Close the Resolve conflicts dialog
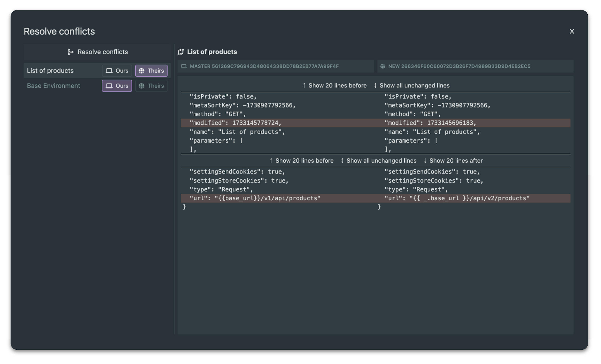The height and width of the screenshot is (364, 601). (x=572, y=31)
